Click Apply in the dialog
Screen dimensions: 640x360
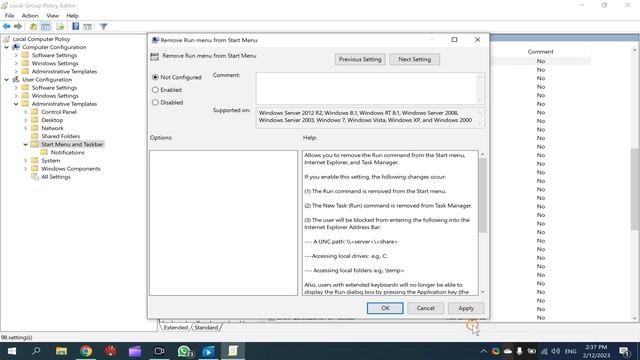(x=466, y=308)
